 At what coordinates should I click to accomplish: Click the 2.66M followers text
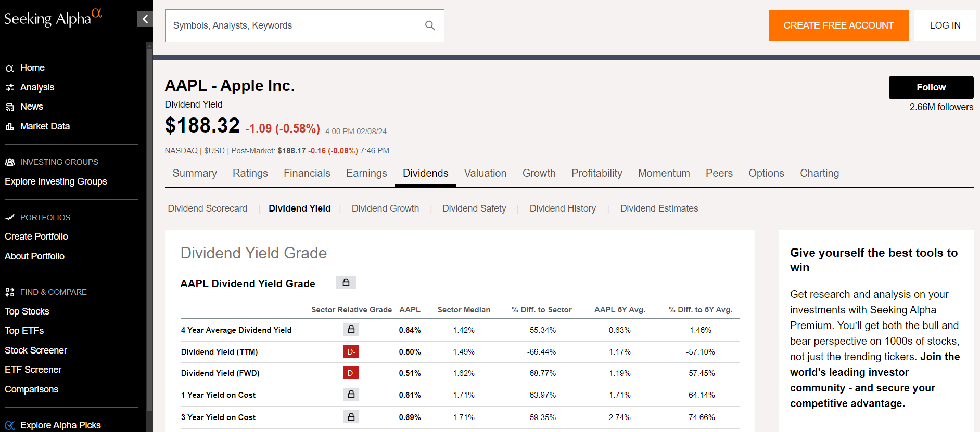click(941, 107)
